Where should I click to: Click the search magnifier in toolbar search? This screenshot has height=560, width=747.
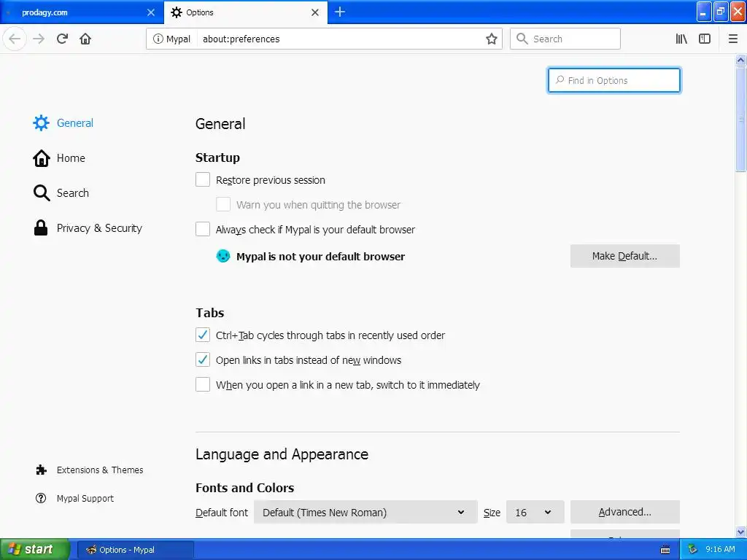click(x=522, y=39)
